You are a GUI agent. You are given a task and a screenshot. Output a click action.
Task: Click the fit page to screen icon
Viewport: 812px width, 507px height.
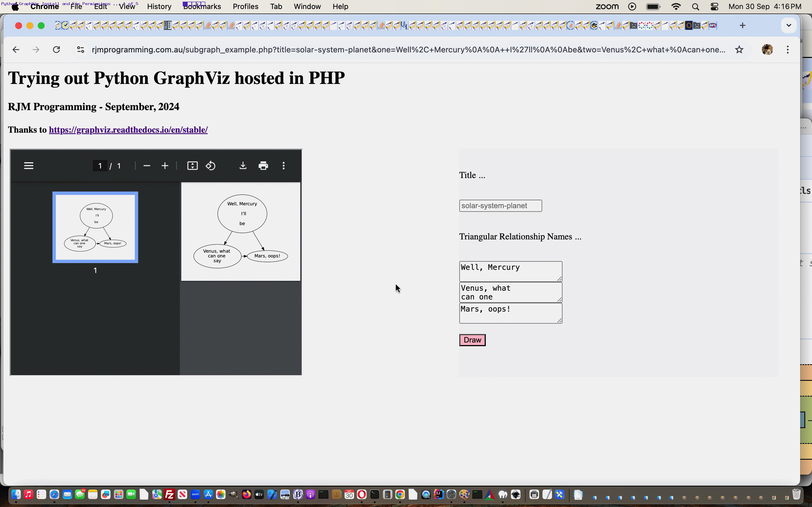(x=192, y=165)
